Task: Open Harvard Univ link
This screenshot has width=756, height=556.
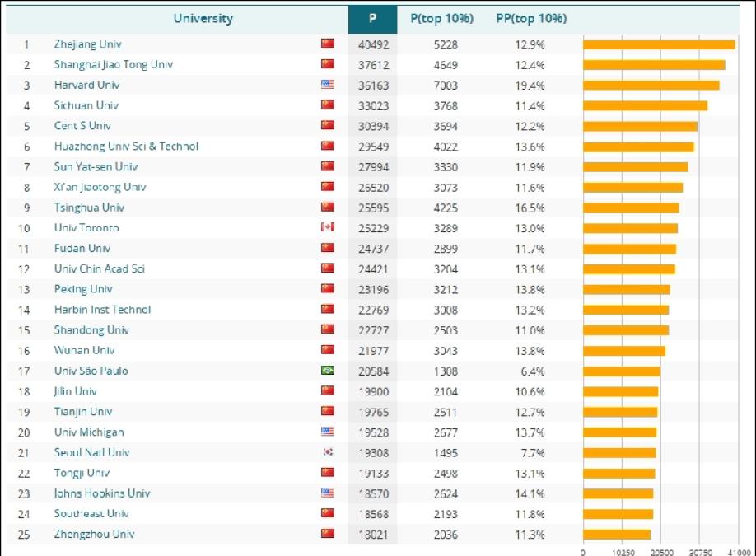Action: pos(86,86)
